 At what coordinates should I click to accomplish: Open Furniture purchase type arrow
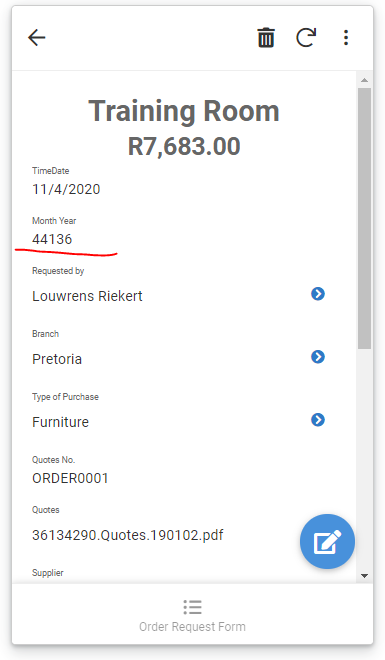[318, 420]
